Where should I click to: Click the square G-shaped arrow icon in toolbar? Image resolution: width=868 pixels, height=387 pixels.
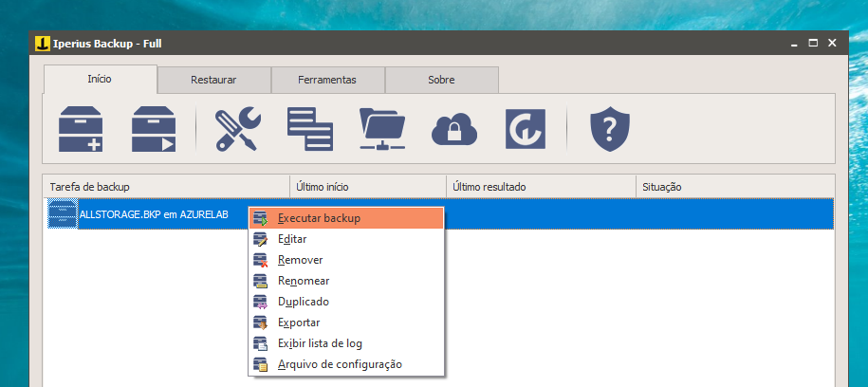pyautogui.click(x=526, y=129)
